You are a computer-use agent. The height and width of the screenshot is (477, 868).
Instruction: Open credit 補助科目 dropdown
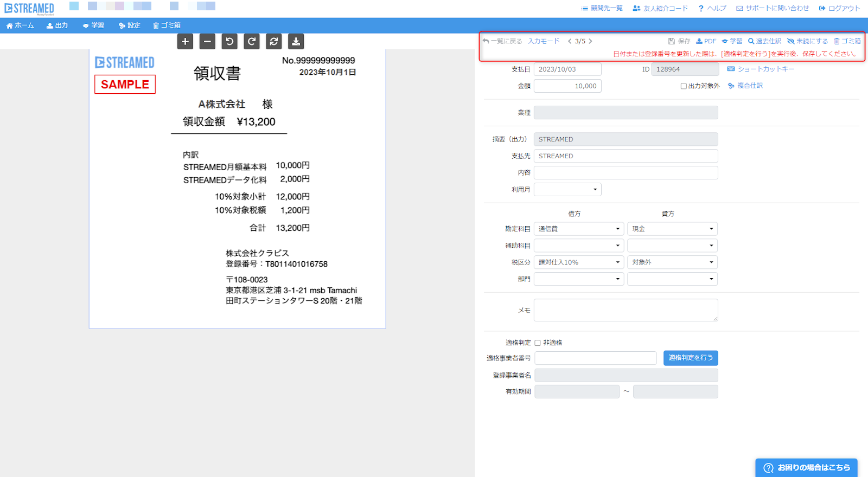(673, 246)
